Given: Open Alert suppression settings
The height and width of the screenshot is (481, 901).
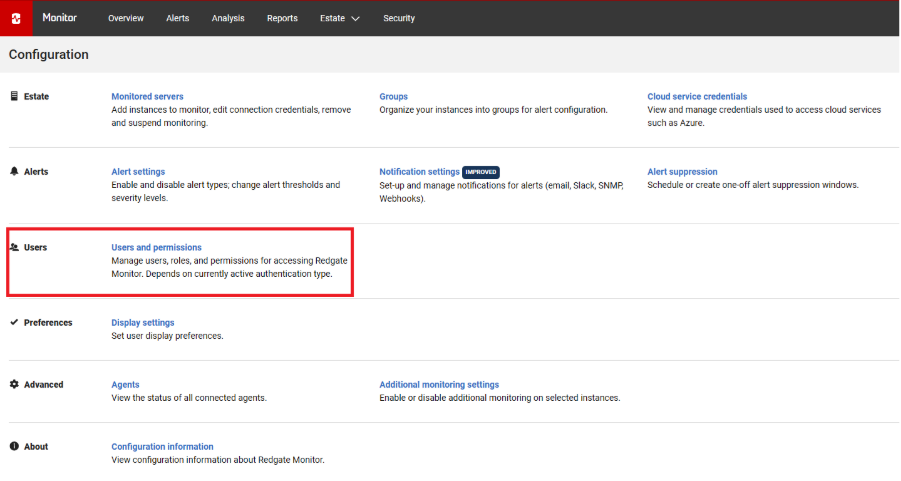Looking at the screenshot, I should [682, 172].
